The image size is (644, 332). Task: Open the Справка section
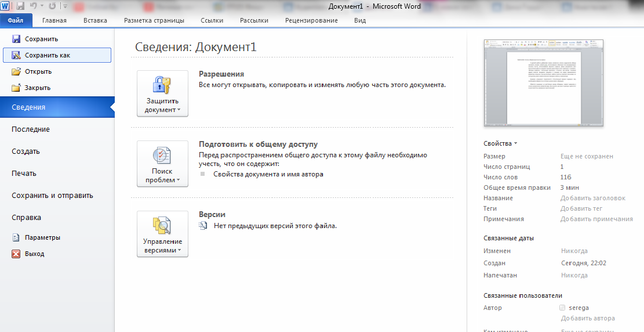57,218
